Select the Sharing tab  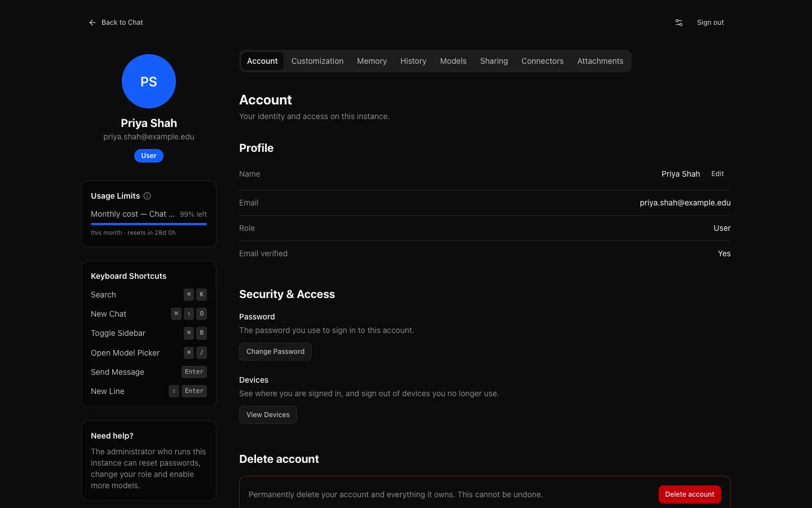click(494, 61)
